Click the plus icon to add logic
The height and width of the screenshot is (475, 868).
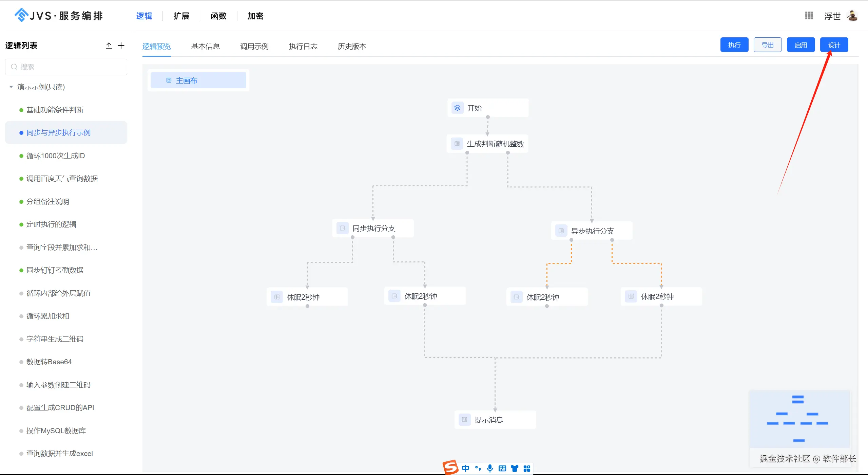click(121, 45)
